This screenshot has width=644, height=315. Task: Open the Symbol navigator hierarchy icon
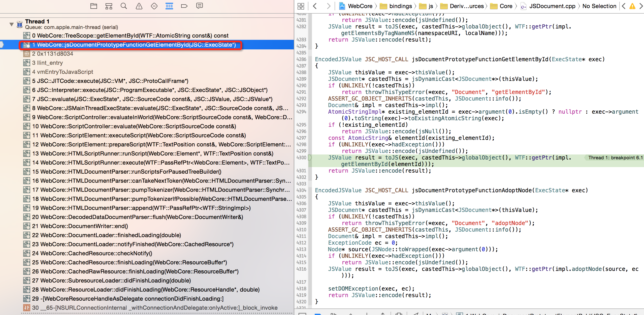click(x=109, y=6)
